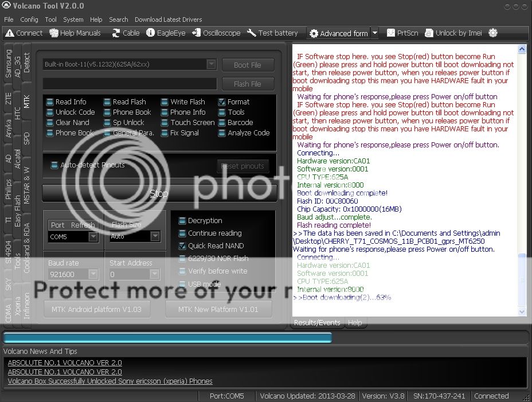Open Help Manuals from toolbar
This screenshot has width=532, height=402.
pos(54,33)
